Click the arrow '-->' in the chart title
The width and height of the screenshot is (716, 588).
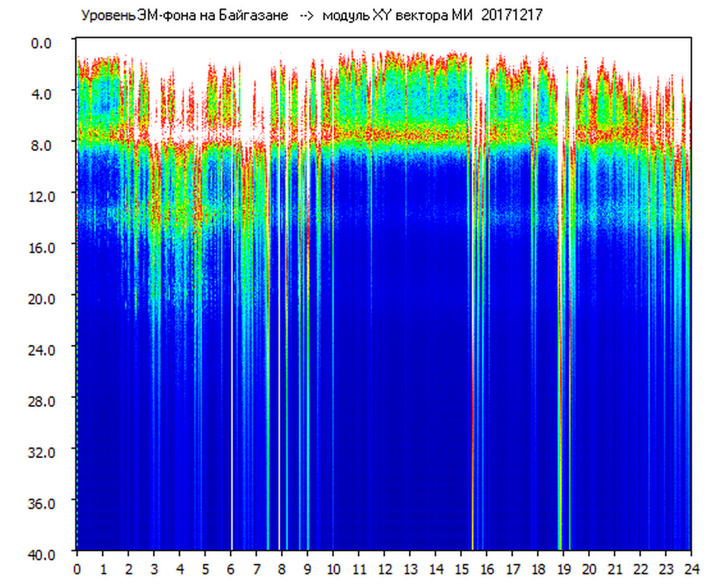pos(306,16)
